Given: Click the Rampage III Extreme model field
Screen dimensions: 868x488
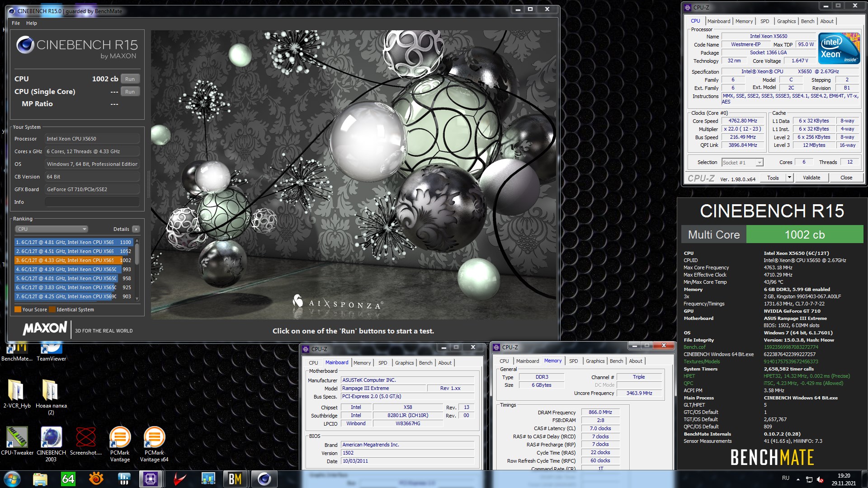Looking at the screenshot, I should 383,388.
